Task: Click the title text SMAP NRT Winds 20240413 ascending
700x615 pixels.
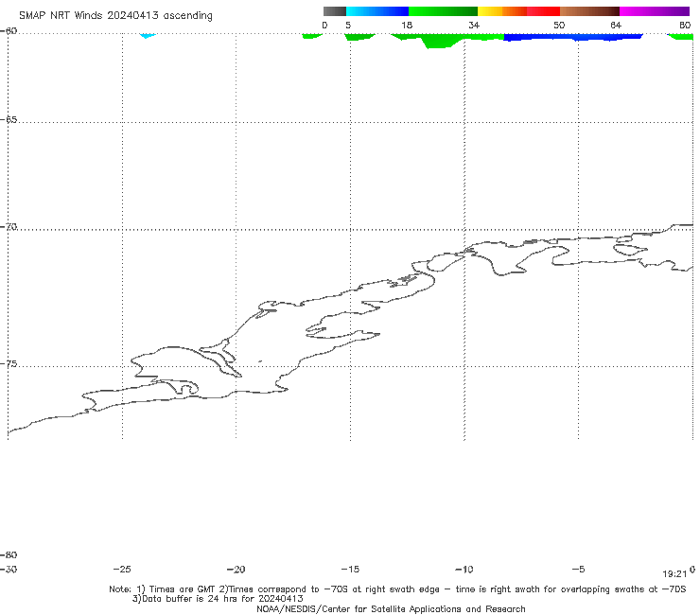Action: point(115,15)
